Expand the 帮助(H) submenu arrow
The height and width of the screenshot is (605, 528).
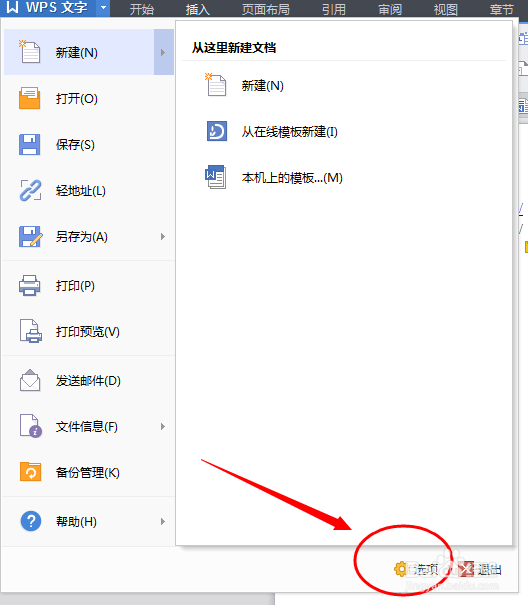(163, 521)
